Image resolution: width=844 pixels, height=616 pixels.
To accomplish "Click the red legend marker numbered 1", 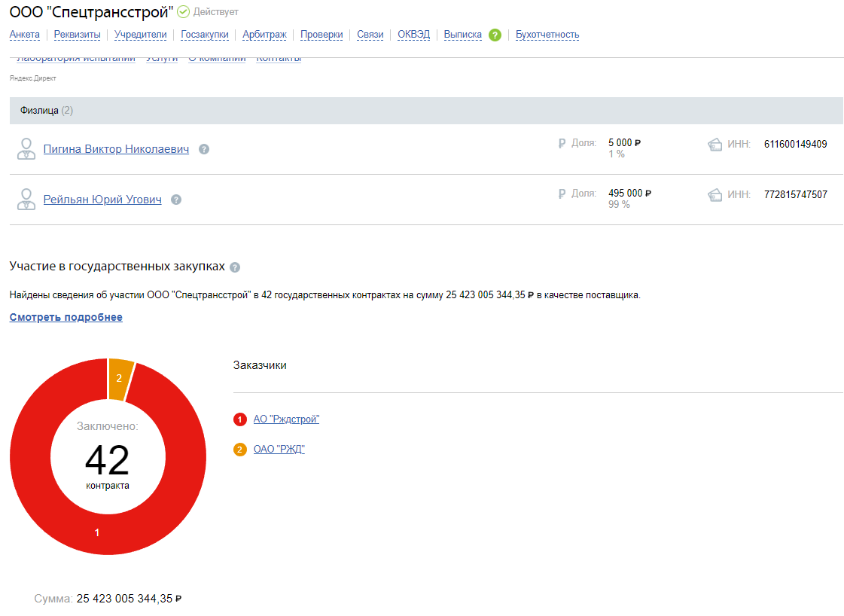I will point(240,419).
